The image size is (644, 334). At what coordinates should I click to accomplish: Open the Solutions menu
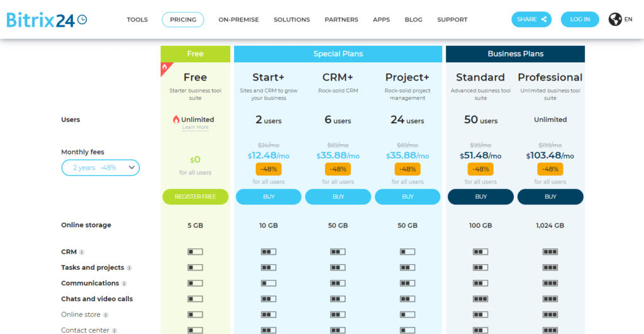click(292, 19)
